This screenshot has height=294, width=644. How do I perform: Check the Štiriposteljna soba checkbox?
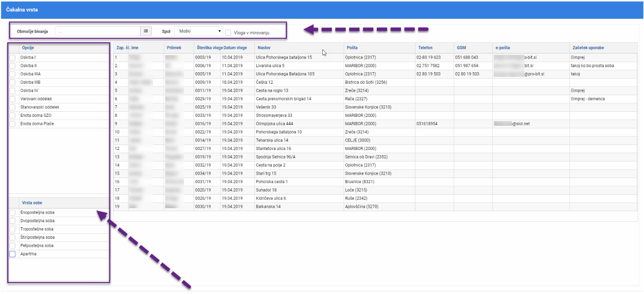12,237
